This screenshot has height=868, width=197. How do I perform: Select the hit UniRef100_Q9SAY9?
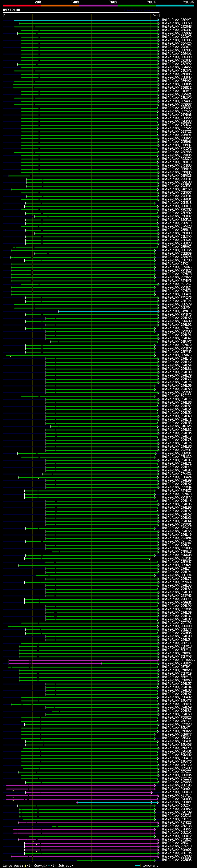pyautogui.click(x=177, y=37)
